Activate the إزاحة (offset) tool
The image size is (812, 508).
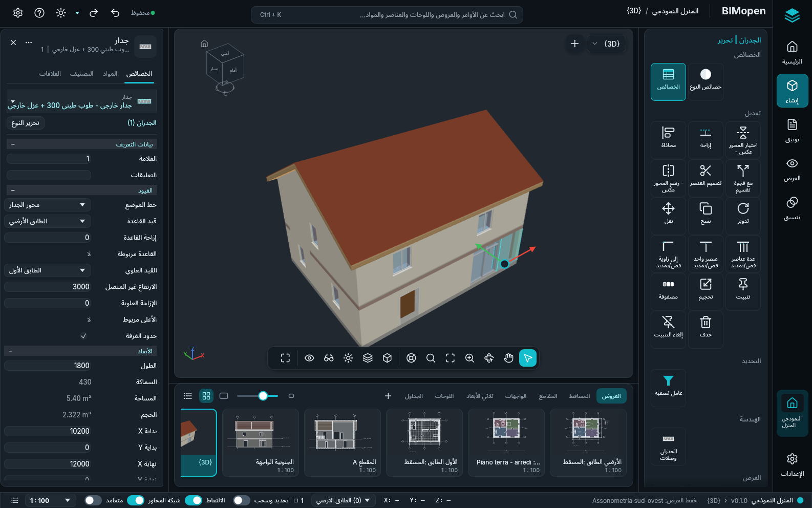(x=706, y=140)
